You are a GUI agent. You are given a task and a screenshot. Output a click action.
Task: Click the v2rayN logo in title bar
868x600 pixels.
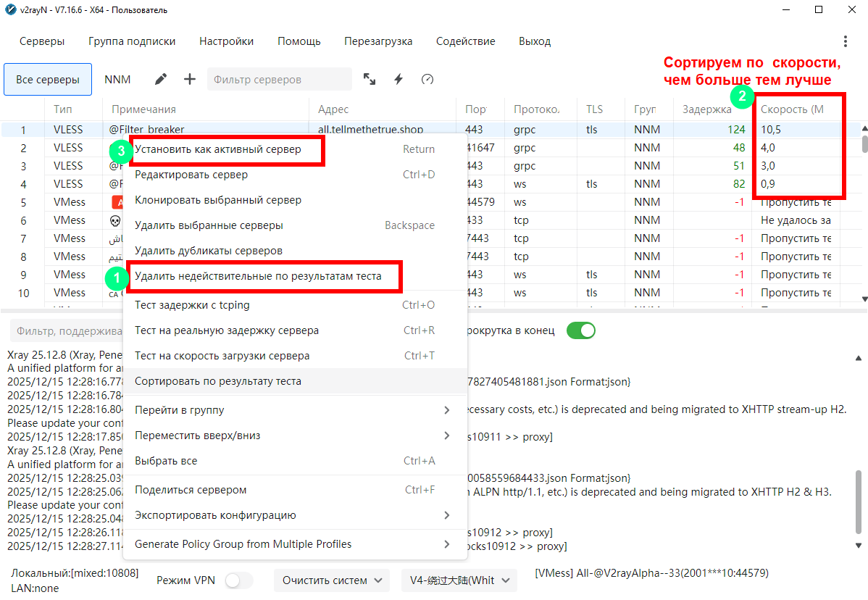click(10, 10)
